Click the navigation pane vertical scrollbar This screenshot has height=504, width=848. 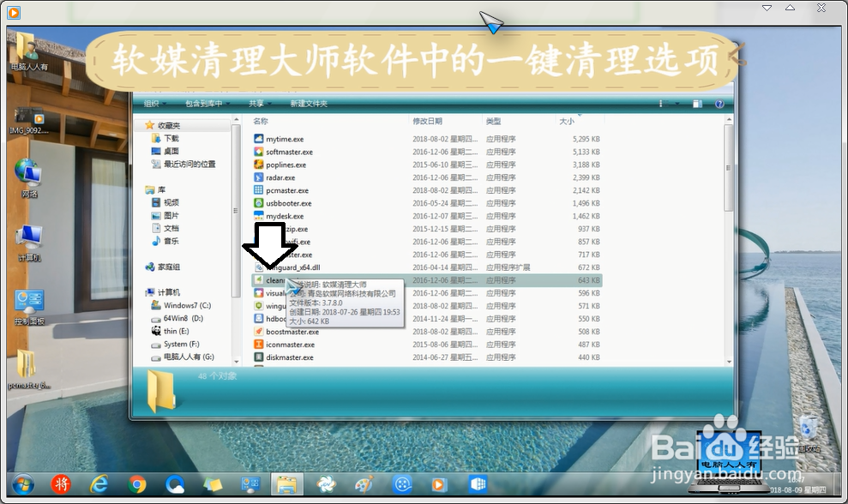[236, 211]
